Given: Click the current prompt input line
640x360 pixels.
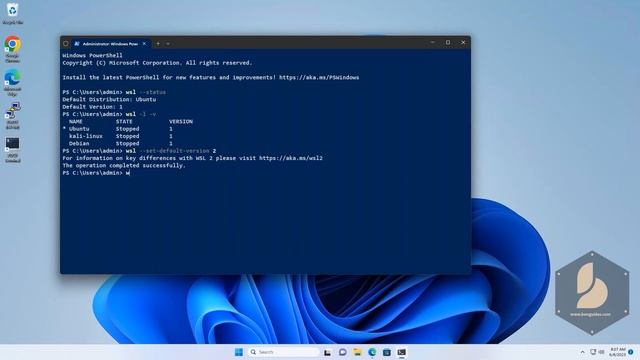Looking at the screenshot, I should 96,173.
